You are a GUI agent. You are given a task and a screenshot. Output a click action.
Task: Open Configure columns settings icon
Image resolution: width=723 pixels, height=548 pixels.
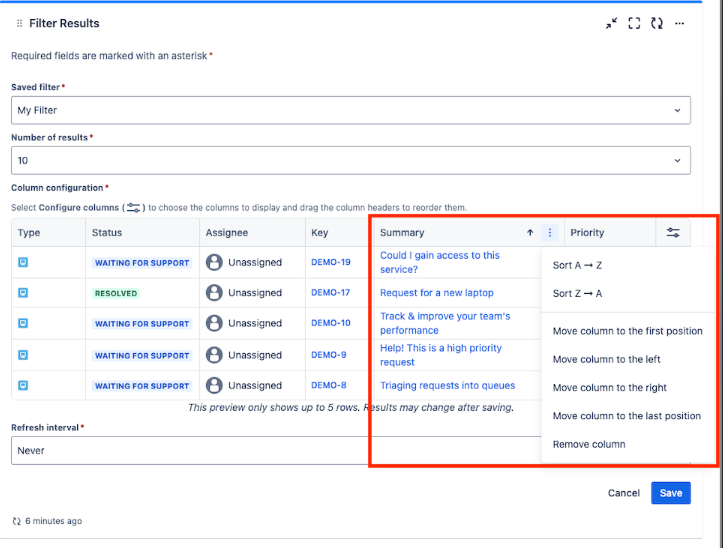click(673, 232)
